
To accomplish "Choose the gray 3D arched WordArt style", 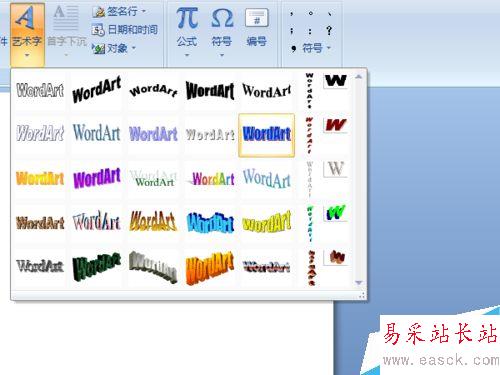I will (x=153, y=267).
